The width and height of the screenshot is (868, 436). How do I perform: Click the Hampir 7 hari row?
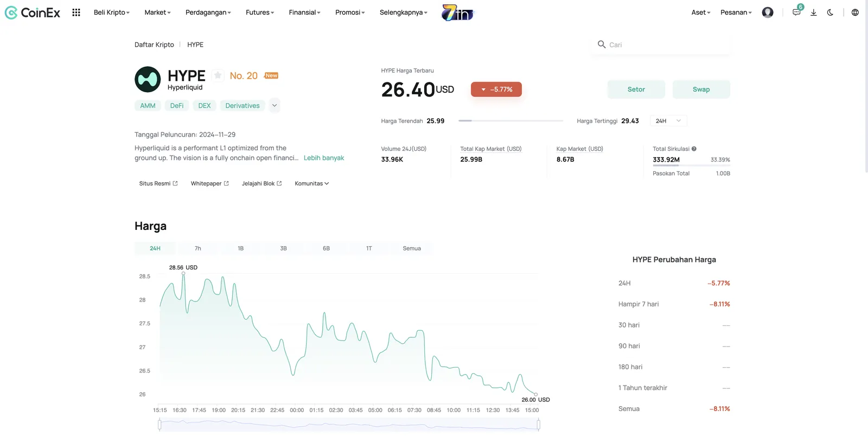(x=674, y=304)
